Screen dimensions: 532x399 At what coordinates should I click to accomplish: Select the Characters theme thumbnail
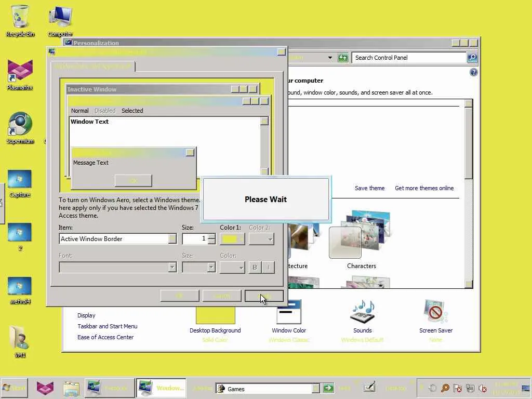pos(362,235)
